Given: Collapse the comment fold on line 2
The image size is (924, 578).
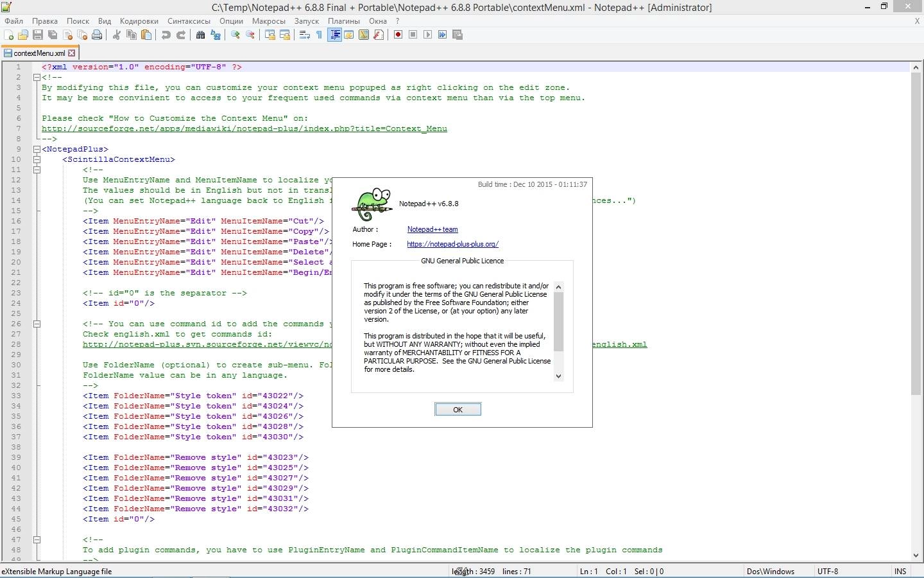Looking at the screenshot, I should [x=37, y=77].
